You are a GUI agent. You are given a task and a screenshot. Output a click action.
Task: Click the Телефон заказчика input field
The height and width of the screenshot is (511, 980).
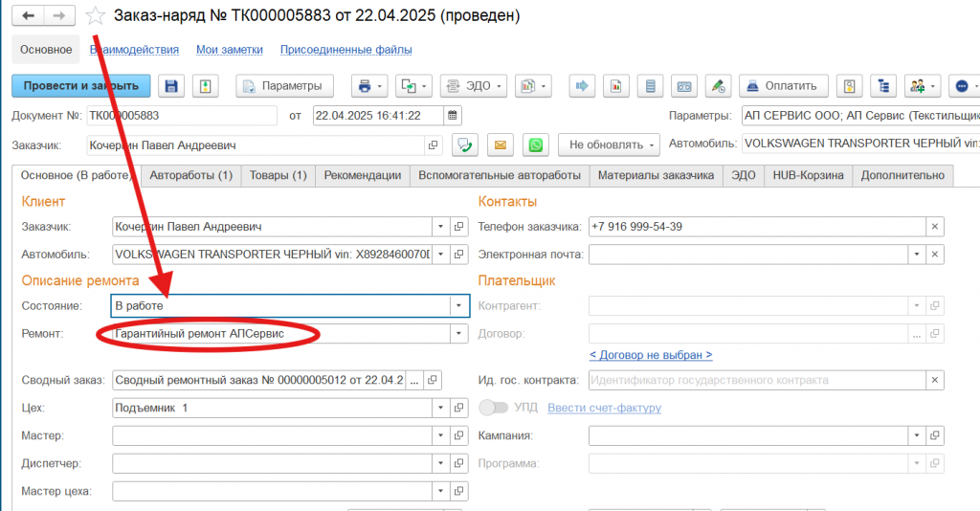pyautogui.click(x=756, y=227)
